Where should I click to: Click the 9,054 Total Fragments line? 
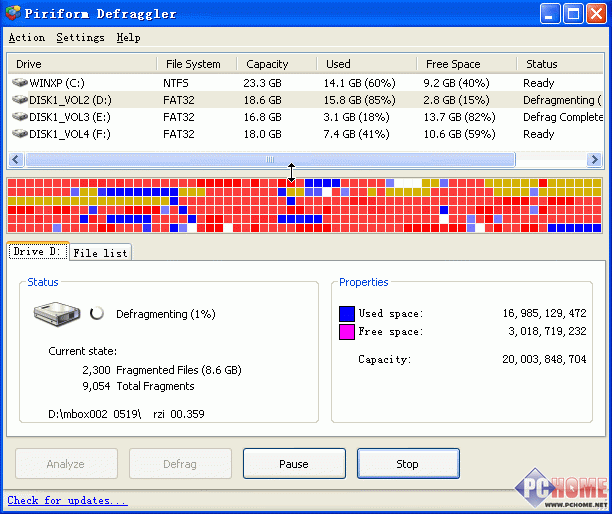[x=138, y=386]
